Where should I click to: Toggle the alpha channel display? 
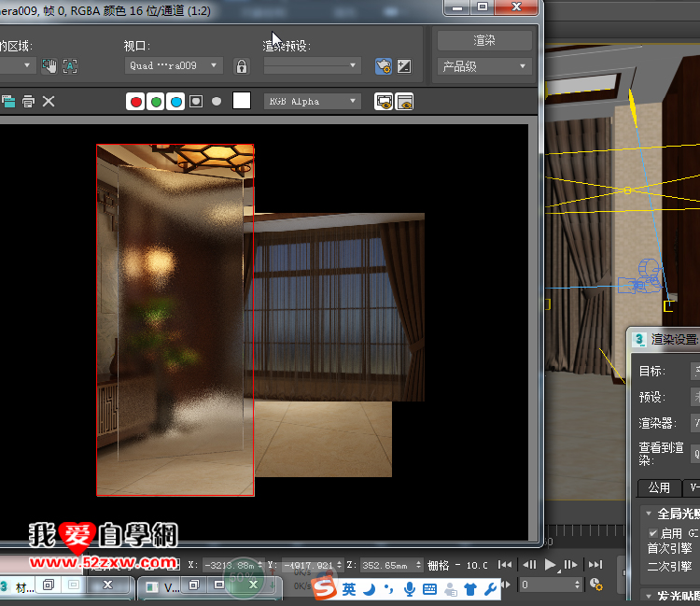(196, 102)
